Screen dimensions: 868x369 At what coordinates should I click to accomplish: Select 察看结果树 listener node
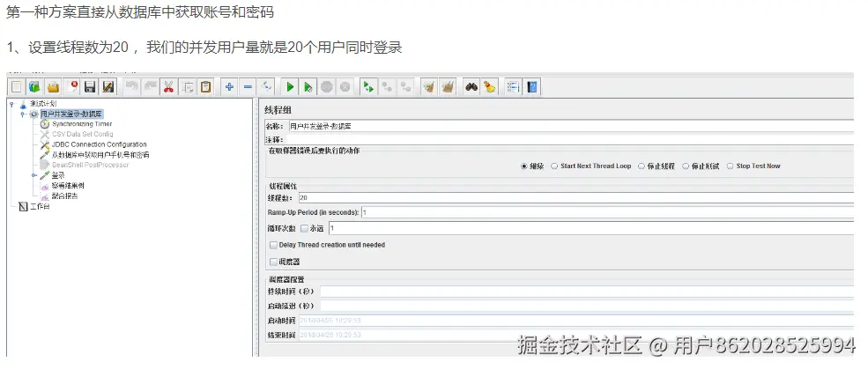pyautogui.click(x=68, y=186)
